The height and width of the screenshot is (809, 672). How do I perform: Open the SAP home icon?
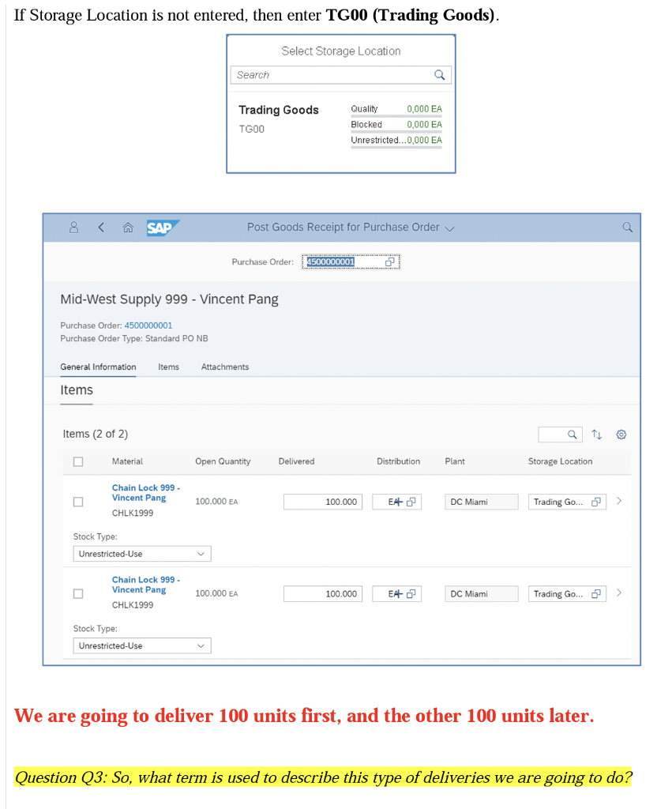pos(128,228)
